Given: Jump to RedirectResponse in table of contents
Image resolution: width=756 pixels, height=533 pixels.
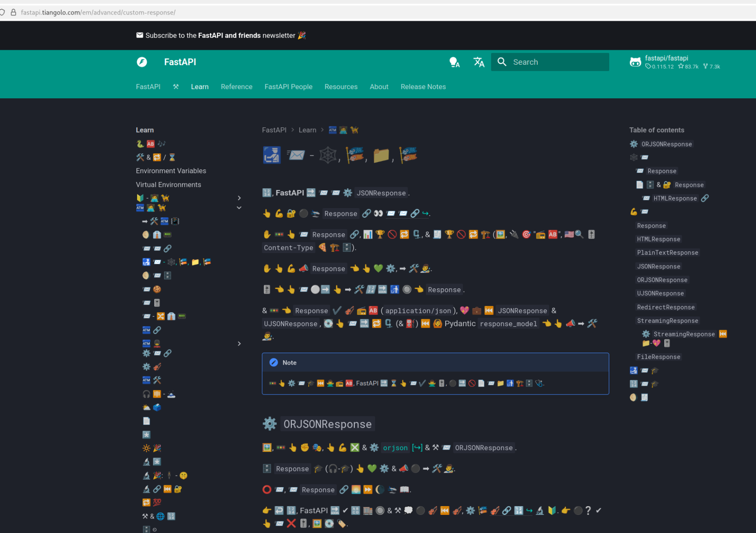Looking at the screenshot, I should [666, 307].
